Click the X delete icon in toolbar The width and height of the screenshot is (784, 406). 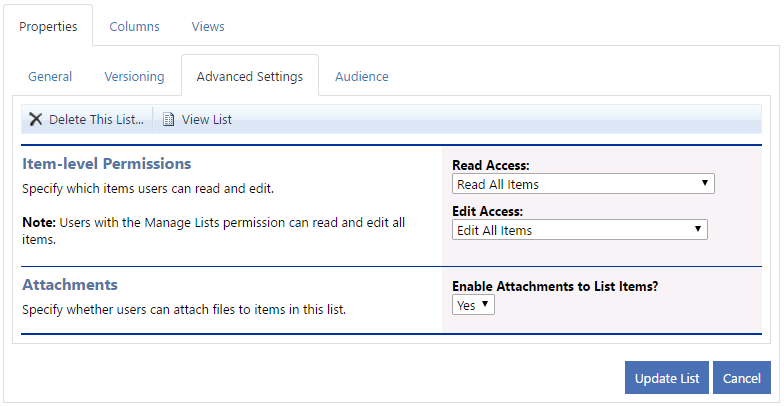pyautogui.click(x=36, y=120)
